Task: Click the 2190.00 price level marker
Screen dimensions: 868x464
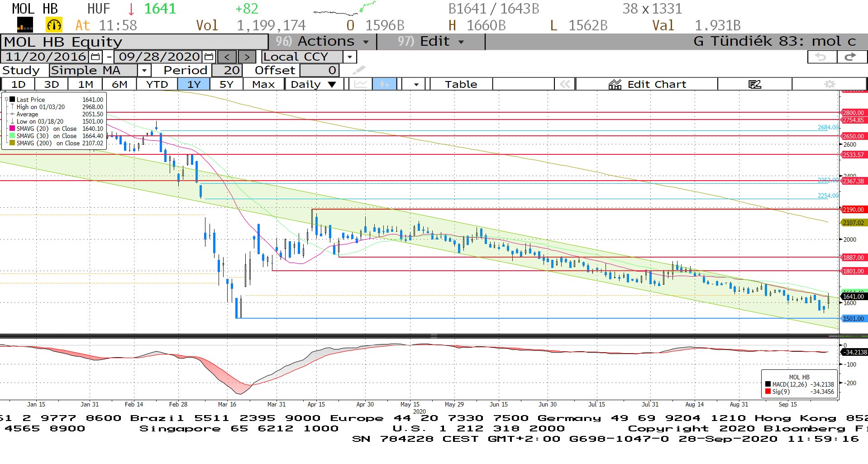Action: point(853,210)
